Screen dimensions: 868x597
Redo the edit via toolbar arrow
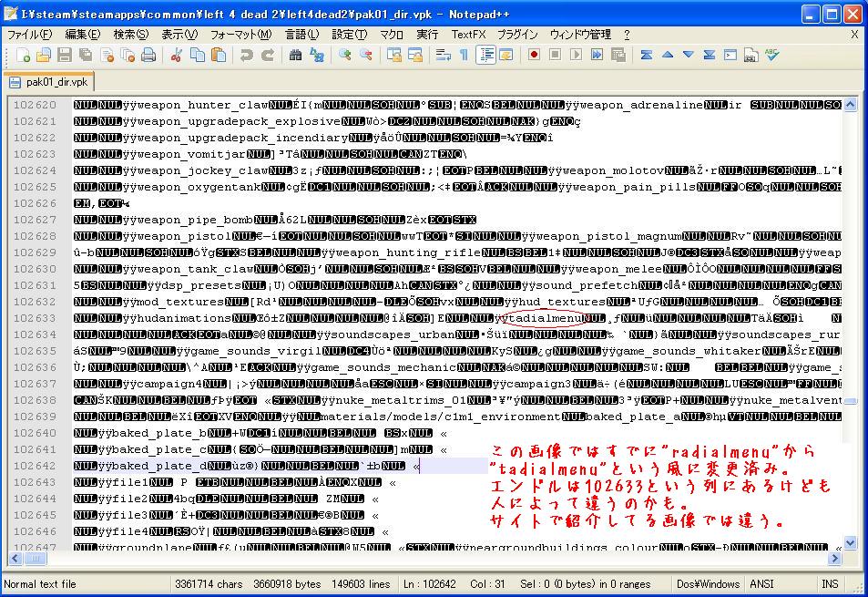(268, 55)
